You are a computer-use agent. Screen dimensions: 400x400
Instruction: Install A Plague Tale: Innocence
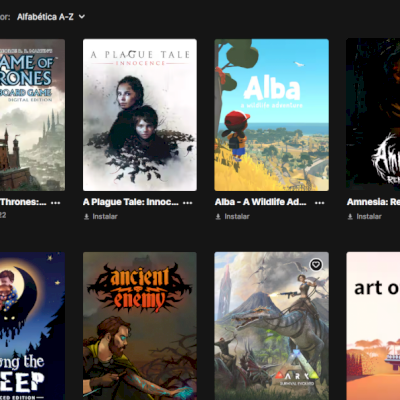(101, 217)
